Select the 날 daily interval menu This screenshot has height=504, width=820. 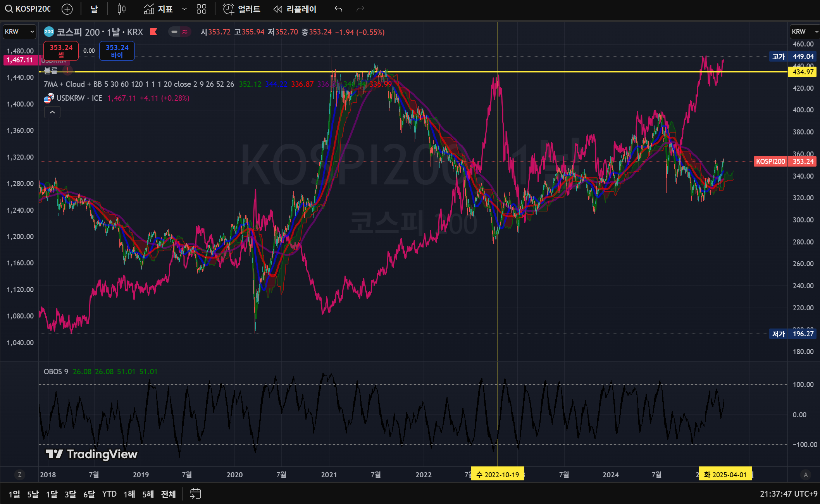(94, 9)
